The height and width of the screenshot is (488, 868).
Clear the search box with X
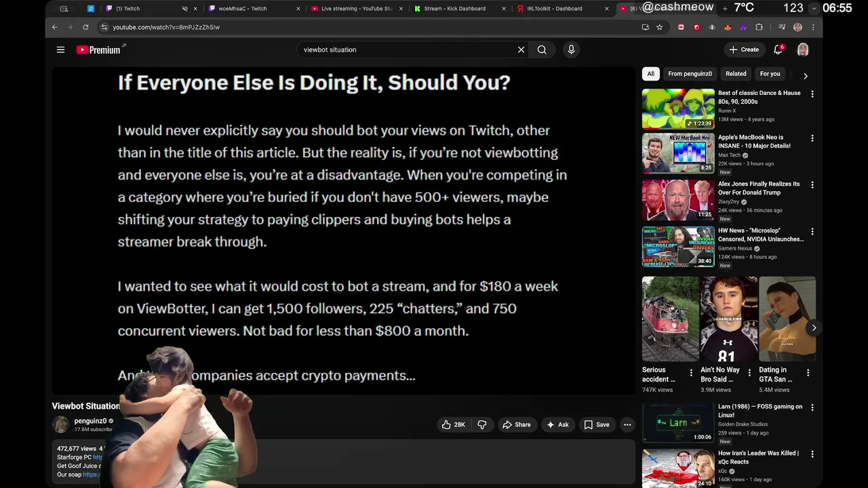(521, 49)
